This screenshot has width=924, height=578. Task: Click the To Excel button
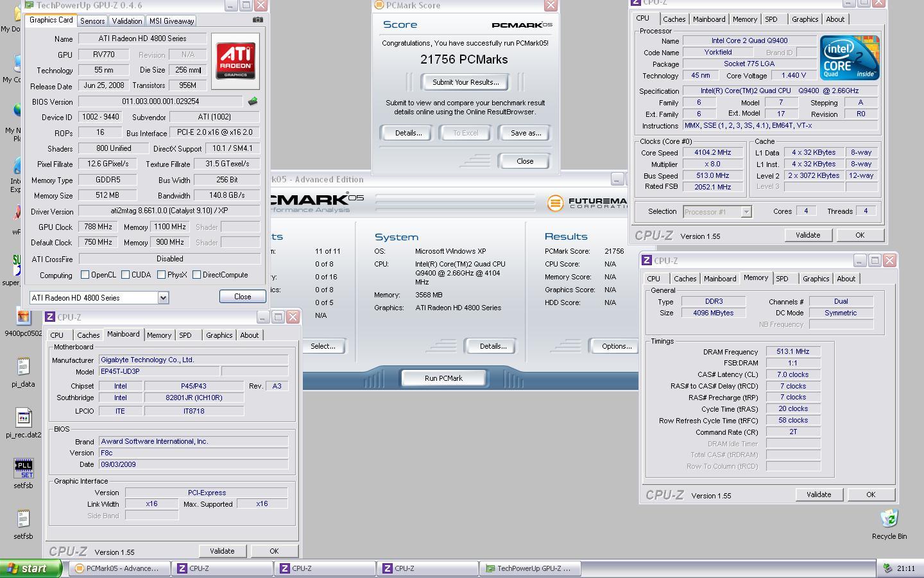[x=465, y=133]
